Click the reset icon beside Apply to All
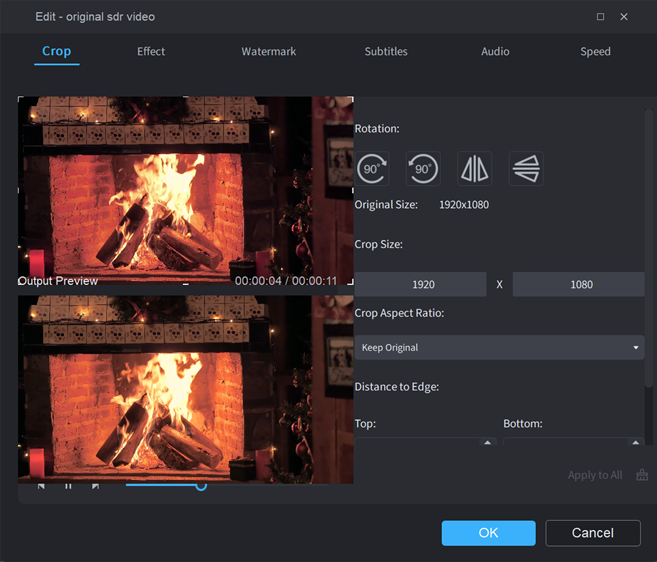Image resolution: width=657 pixels, height=562 pixels. click(642, 475)
